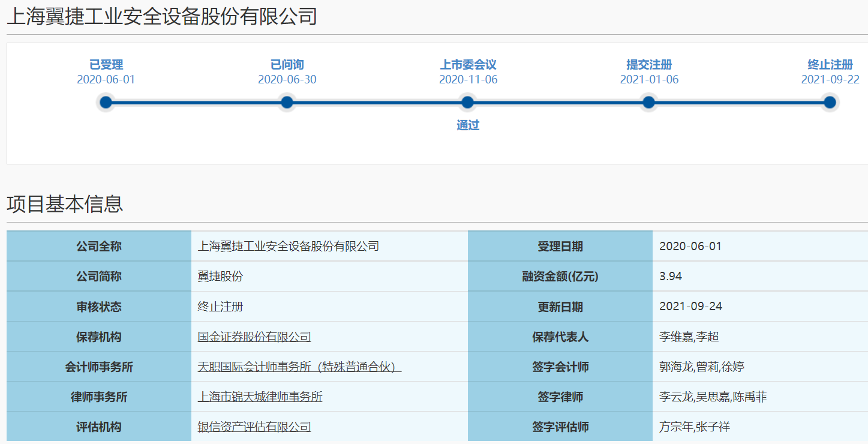The image size is (868, 444).
Task: Click the 律师事务所 header cell
Action: click(99, 397)
